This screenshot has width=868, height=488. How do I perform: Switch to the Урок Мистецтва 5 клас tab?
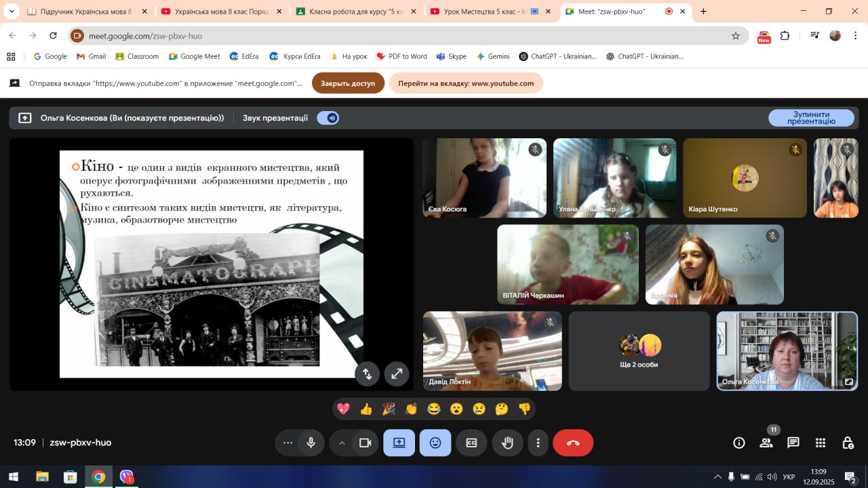click(484, 12)
